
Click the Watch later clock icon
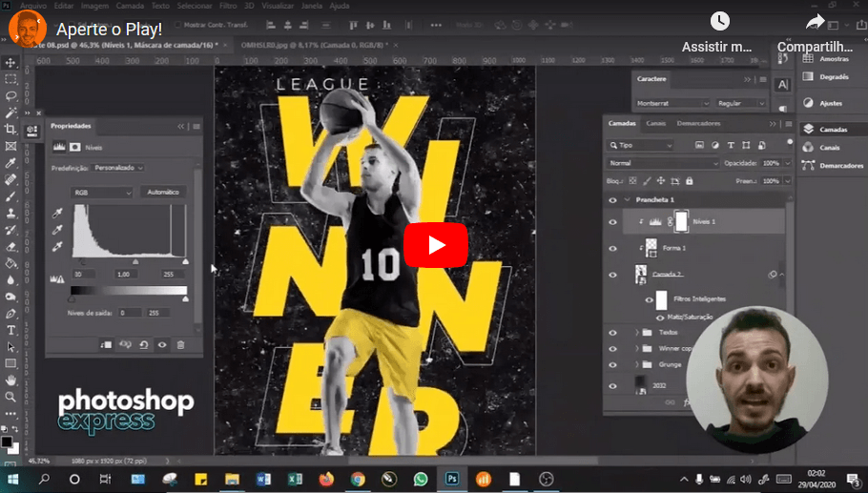point(719,22)
